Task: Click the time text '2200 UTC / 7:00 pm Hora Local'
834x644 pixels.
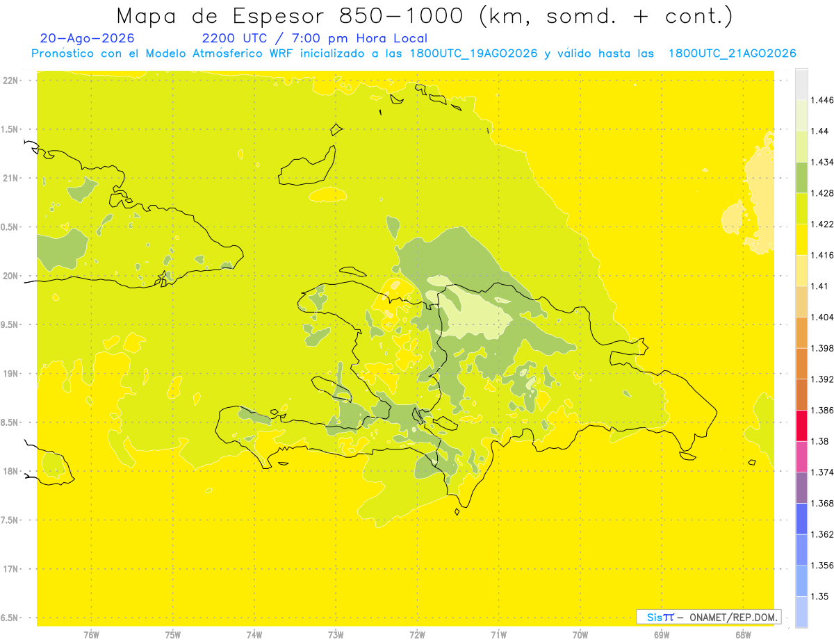Action: coord(315,39)
